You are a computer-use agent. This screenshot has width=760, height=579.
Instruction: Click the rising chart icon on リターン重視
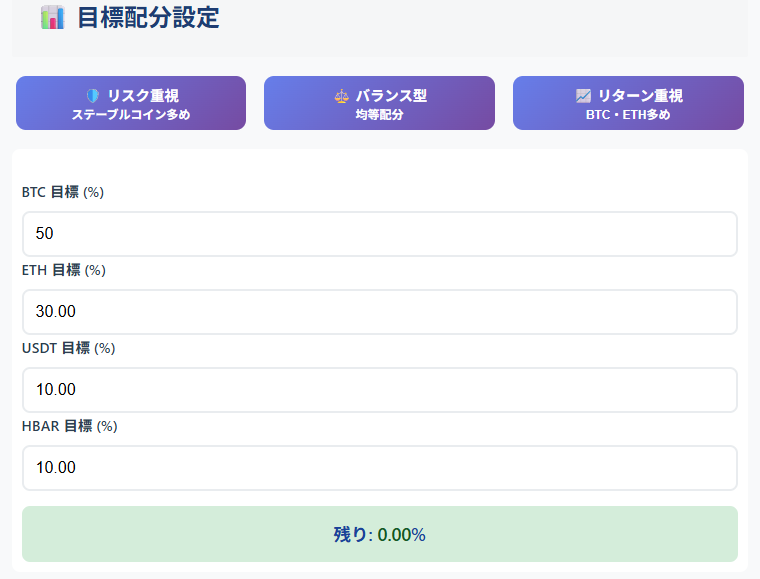(x=584, y=96)
